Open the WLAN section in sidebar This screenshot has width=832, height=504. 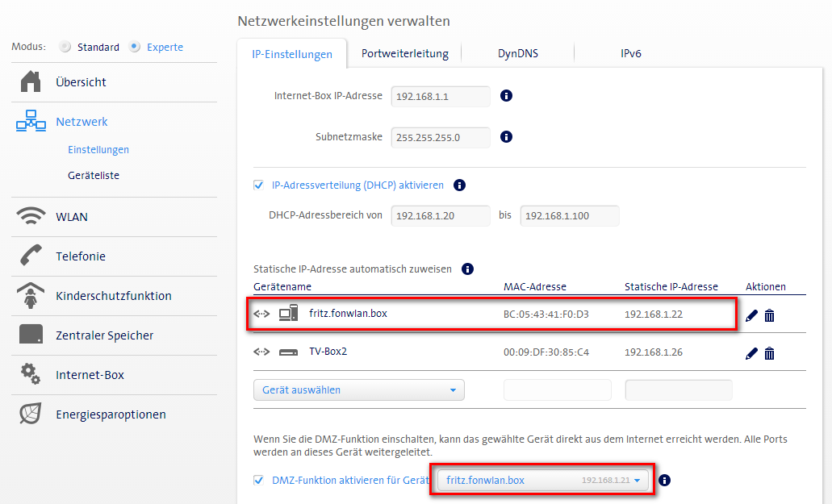[x=71, y=217]
